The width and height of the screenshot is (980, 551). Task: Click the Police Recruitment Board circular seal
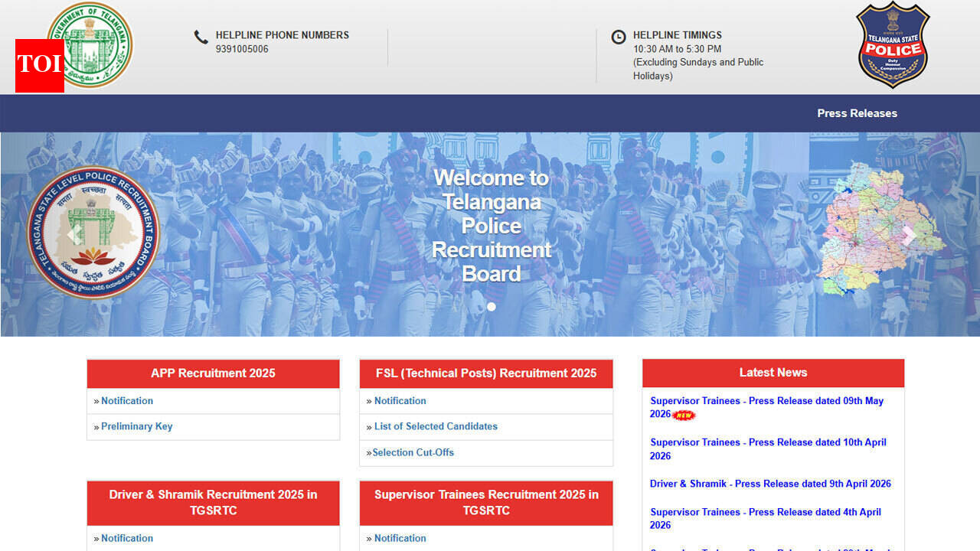pyautogui.click(x=93, y=233)
